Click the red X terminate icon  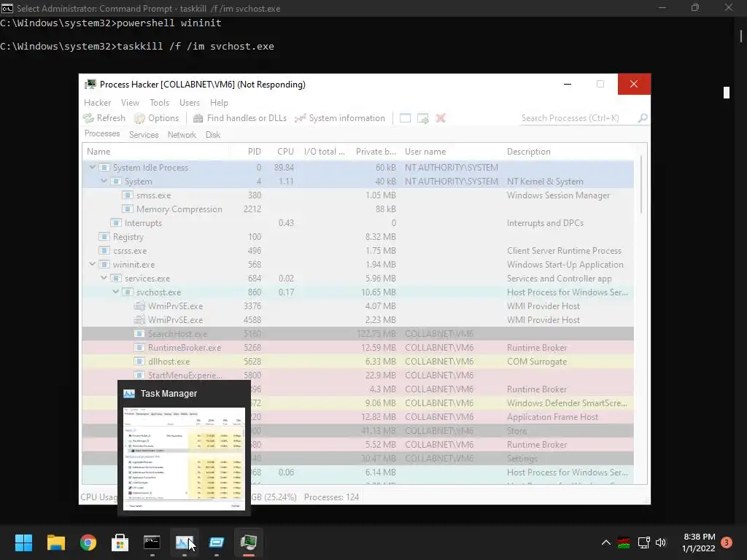click(x=441, y=118)
